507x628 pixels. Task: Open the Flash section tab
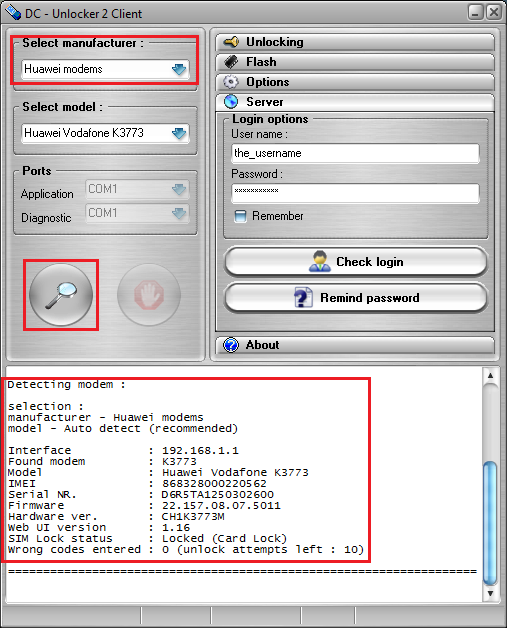[x=355, y=62]
